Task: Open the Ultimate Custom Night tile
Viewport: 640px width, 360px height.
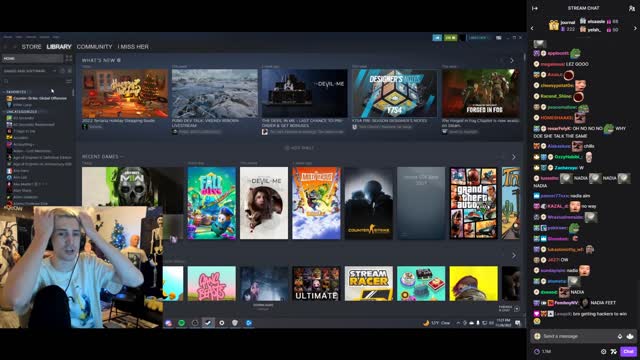Action: click(316, 284)
